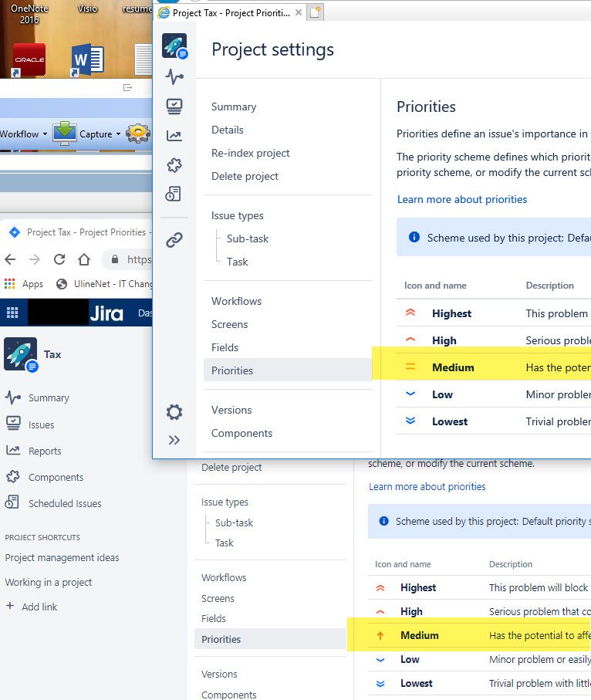Click Highest priority icon in Chrome window
The width and height of the screenshot is (591, 700).
point(380,588)
